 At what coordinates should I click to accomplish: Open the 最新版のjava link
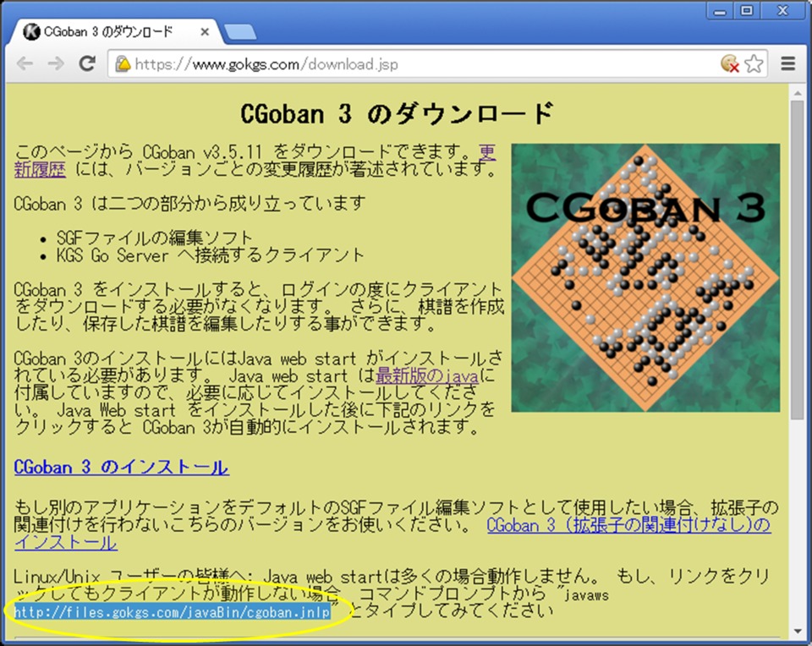tap(426, 375)
